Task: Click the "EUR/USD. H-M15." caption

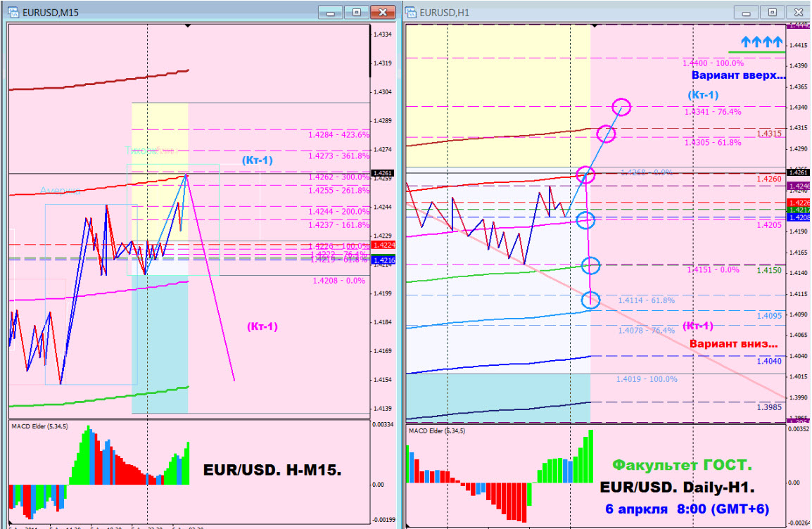Action: 272,470
